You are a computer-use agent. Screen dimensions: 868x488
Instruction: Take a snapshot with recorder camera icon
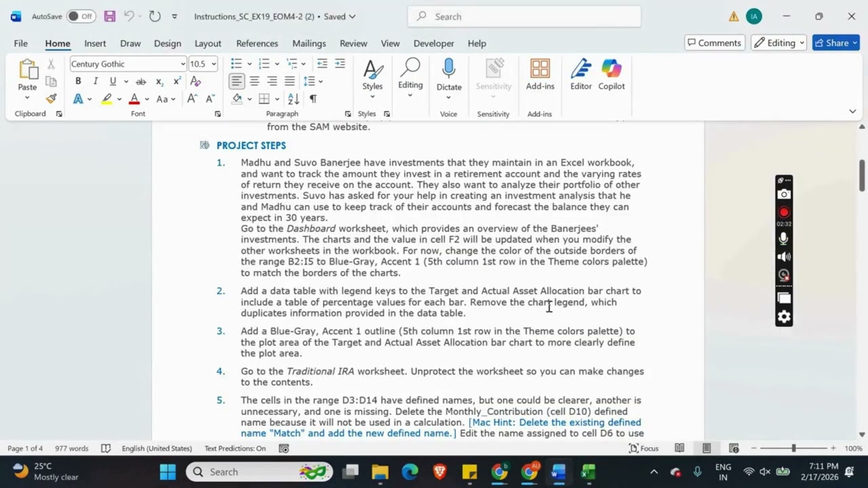pos(784,195)
